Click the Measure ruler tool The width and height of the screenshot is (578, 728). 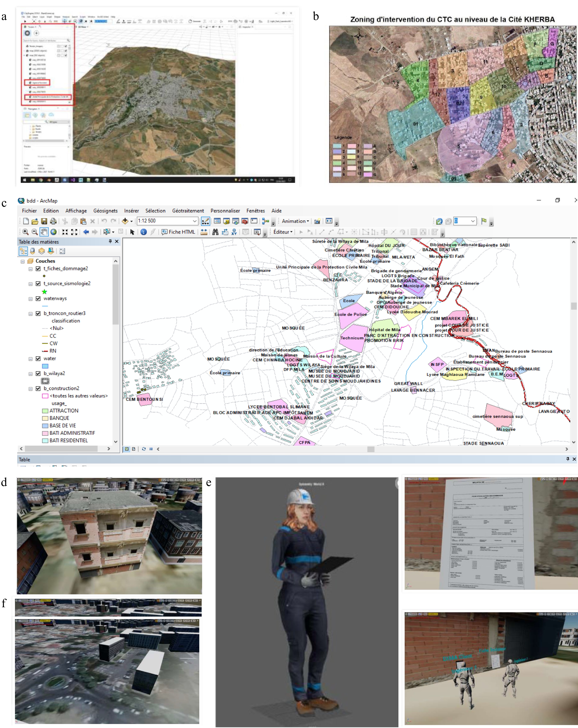[204, 232]
